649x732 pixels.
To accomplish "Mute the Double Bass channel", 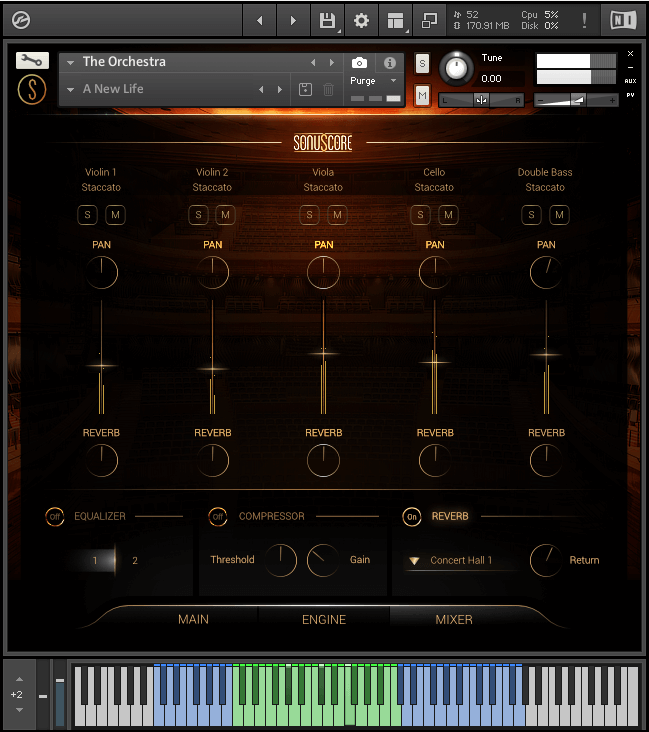I will tap(559, 215).
